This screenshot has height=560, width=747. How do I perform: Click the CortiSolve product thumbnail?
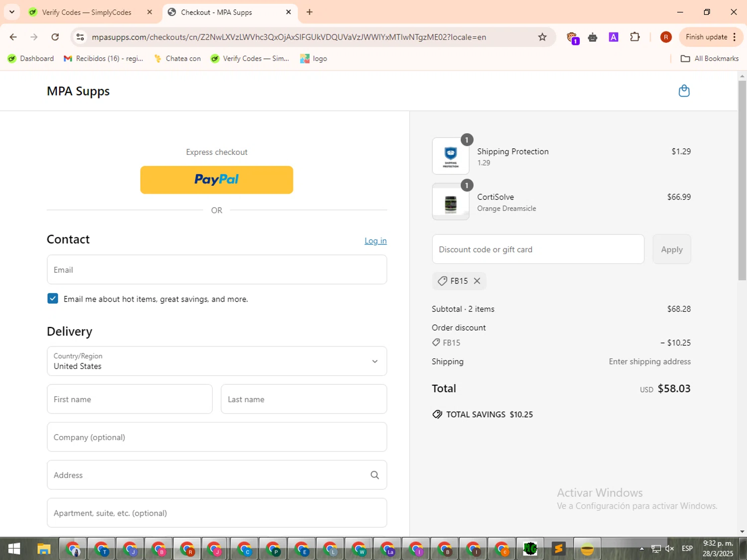click(x=451, y=202)
